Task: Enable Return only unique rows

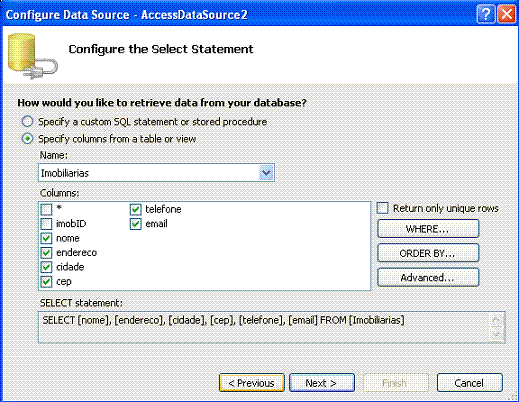Action: [383, 208]
